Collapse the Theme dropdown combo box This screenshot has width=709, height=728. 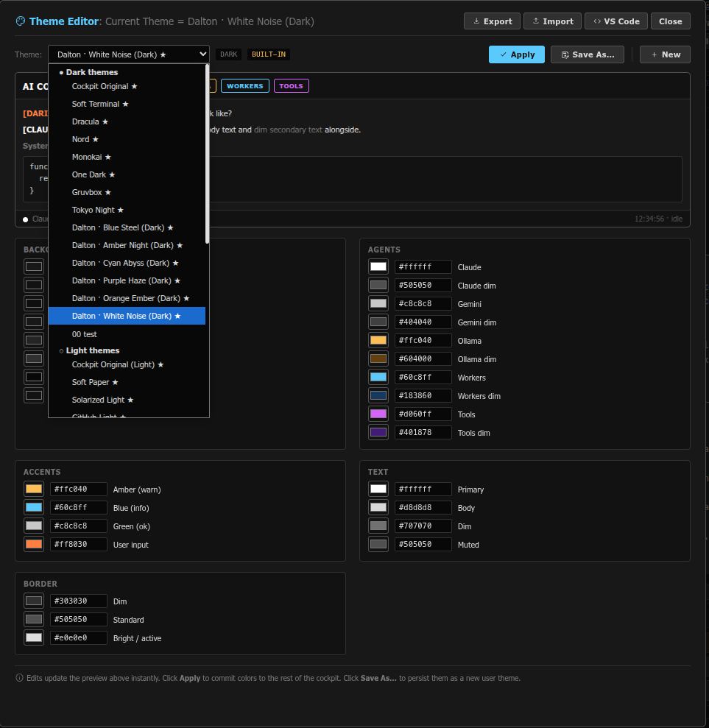(129, 54)
